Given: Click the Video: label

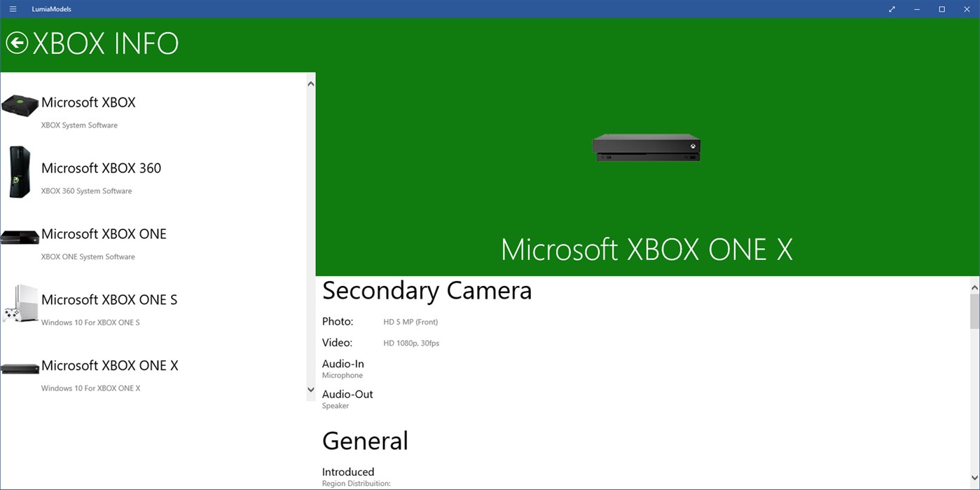Looking at the screenshot, I should coord(337,343).
